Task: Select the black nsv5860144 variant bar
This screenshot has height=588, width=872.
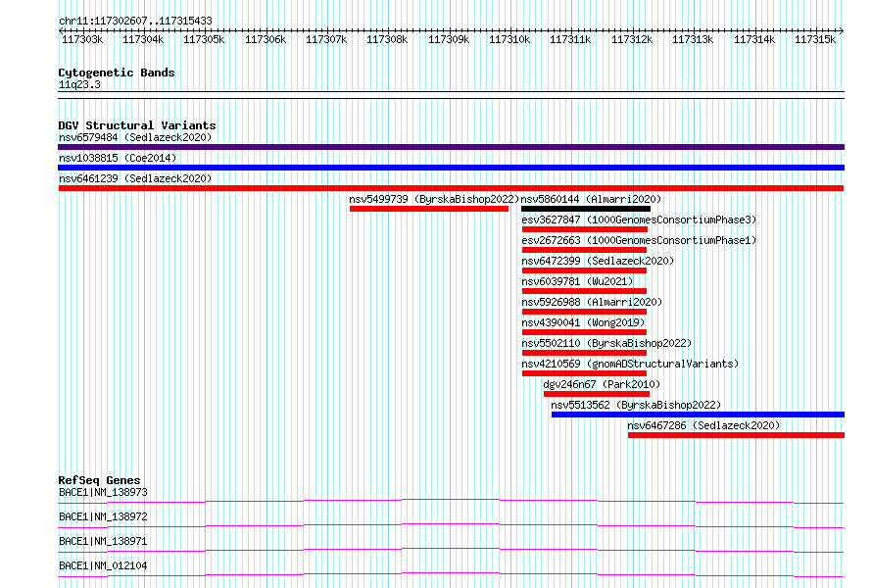Action: point(586,209)
